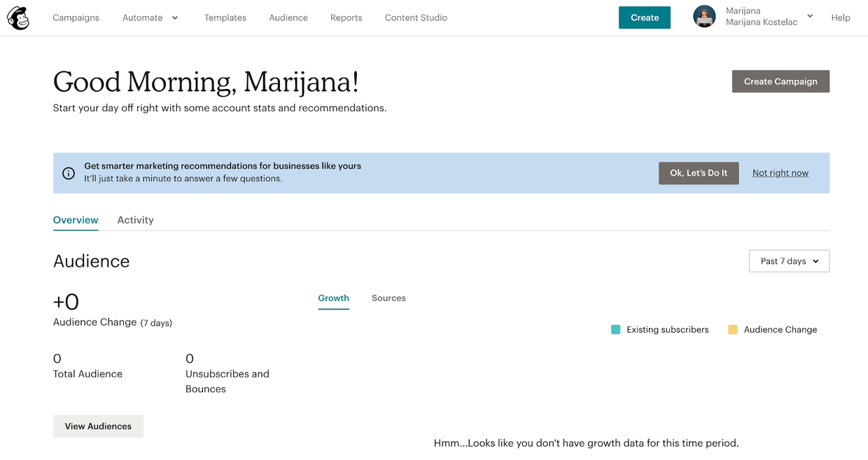Open the Audience navigation item
868x460 pixels.
[288, 18]
